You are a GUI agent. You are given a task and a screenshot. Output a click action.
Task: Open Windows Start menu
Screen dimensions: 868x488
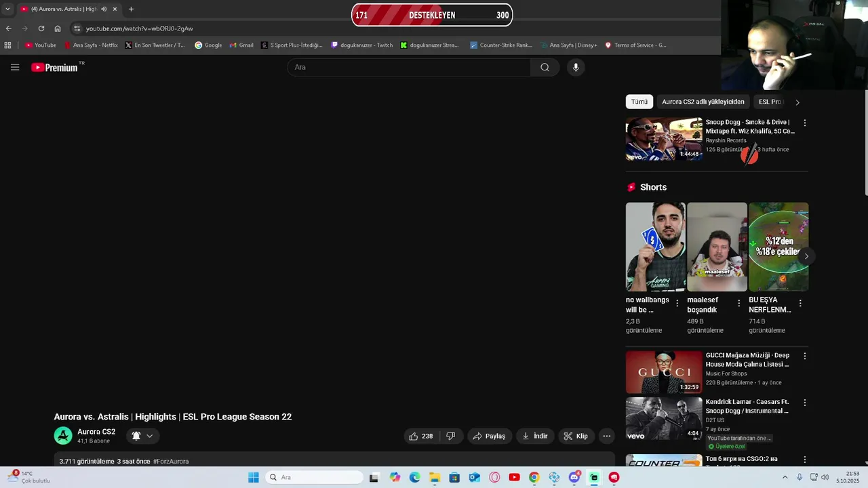click(254, 477)
